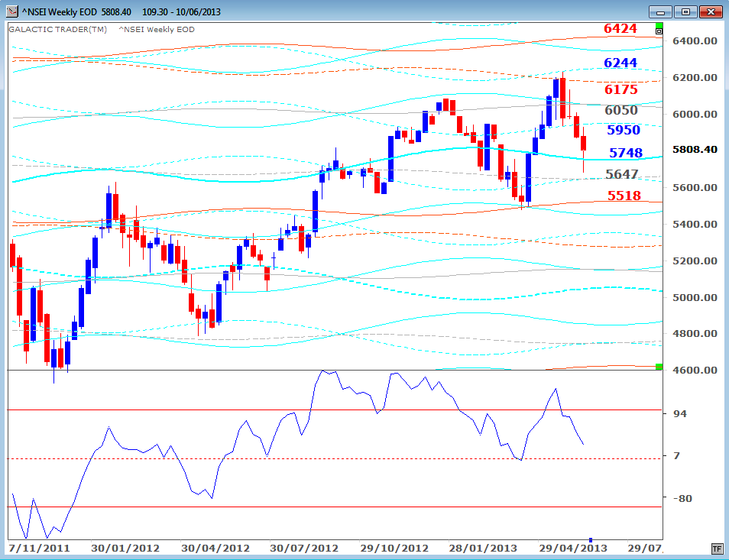Click the chart window icon in title bar
The image size is (729, 560).
12,11
